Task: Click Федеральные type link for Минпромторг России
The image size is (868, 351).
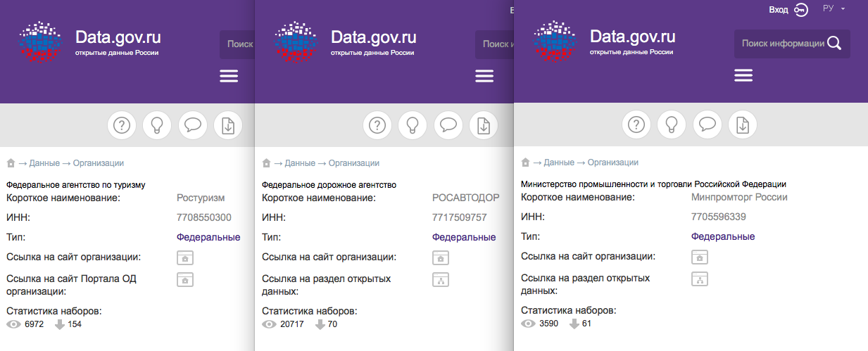Action: [723, 236]
